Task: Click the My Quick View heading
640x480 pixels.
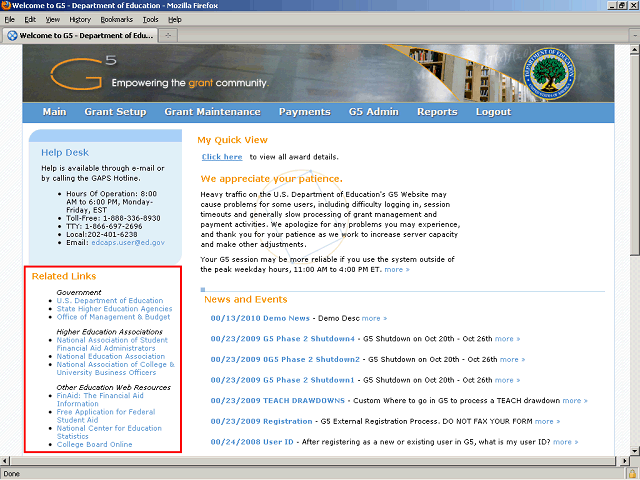Action: click(232, 140)
